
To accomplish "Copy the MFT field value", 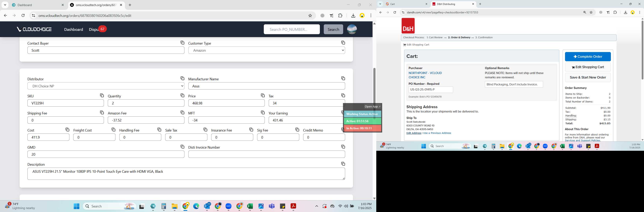I will coord(262,113).
